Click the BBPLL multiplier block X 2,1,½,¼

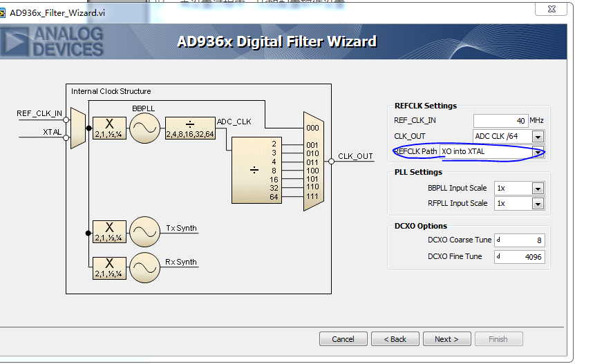tap(109, 128)
